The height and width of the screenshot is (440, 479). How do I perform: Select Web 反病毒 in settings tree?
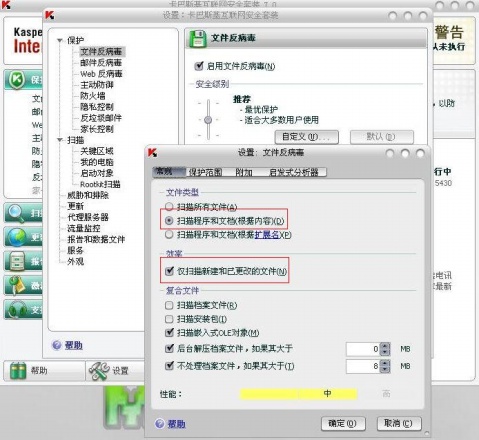101,74
